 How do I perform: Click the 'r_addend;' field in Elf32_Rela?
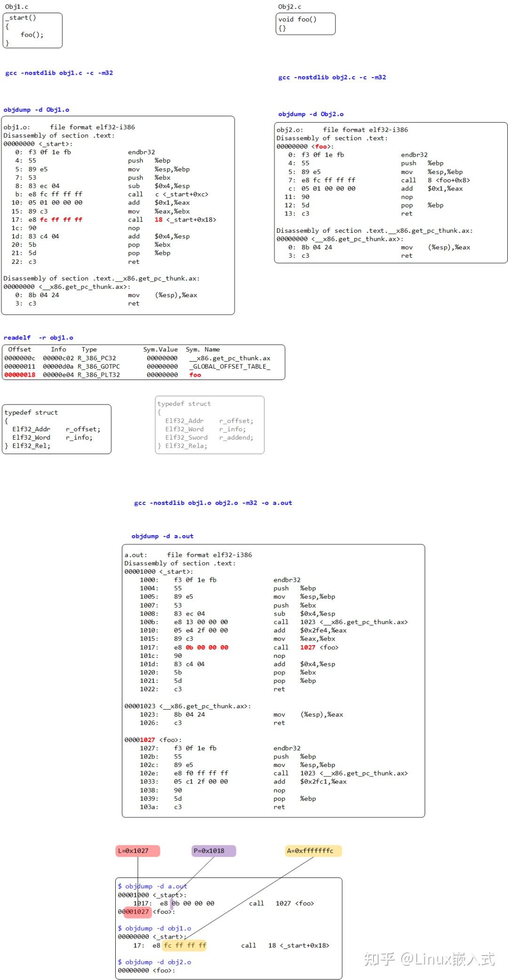click(x=236, y=437)
